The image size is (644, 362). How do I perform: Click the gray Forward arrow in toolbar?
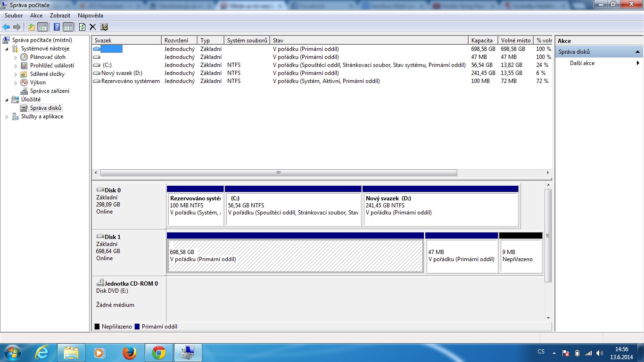pos(17,27)
